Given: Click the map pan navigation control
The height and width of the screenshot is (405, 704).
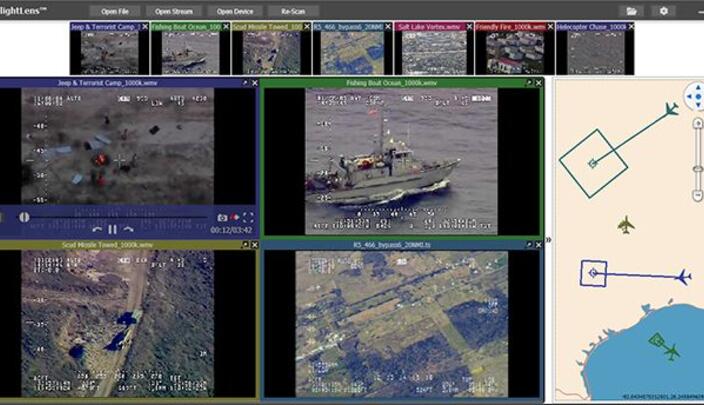Looking at the screenshot, I should click(695, 97).
